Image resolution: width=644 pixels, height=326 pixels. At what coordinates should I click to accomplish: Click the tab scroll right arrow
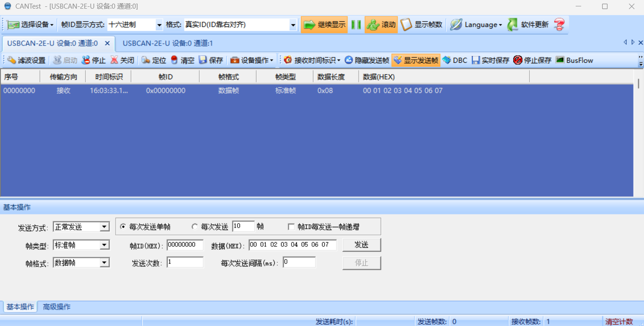633,42
